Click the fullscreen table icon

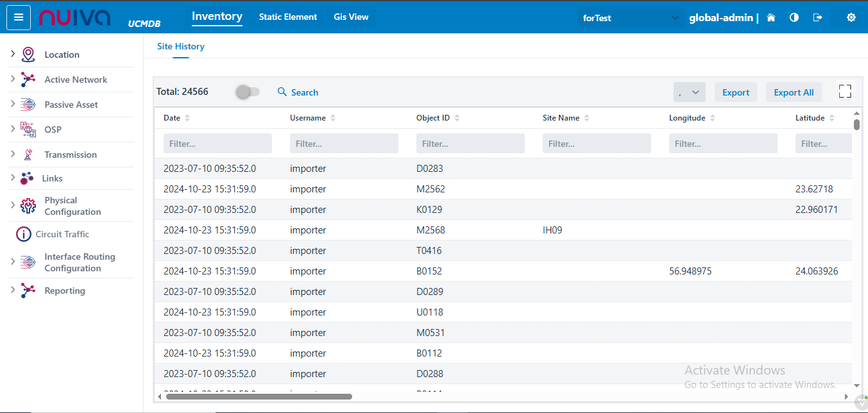pos(845,92)
